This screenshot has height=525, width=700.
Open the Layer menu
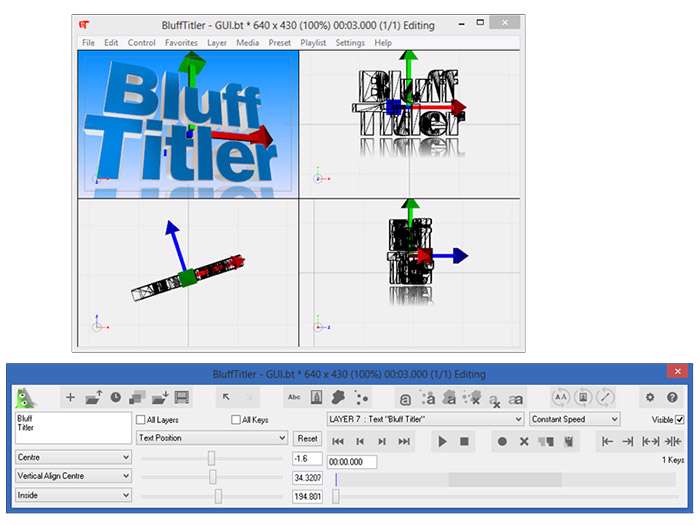tap(217, 43)
